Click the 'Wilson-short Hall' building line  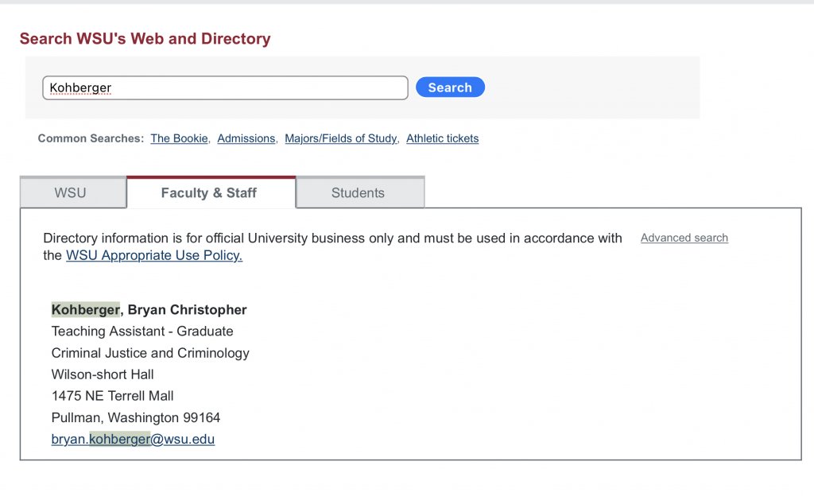[103, 374]
